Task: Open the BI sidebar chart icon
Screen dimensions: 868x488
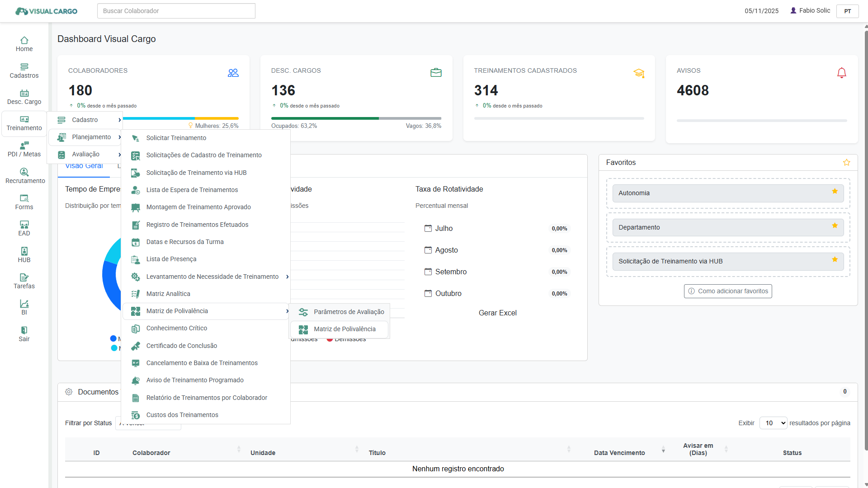Action: click(24, 304)
